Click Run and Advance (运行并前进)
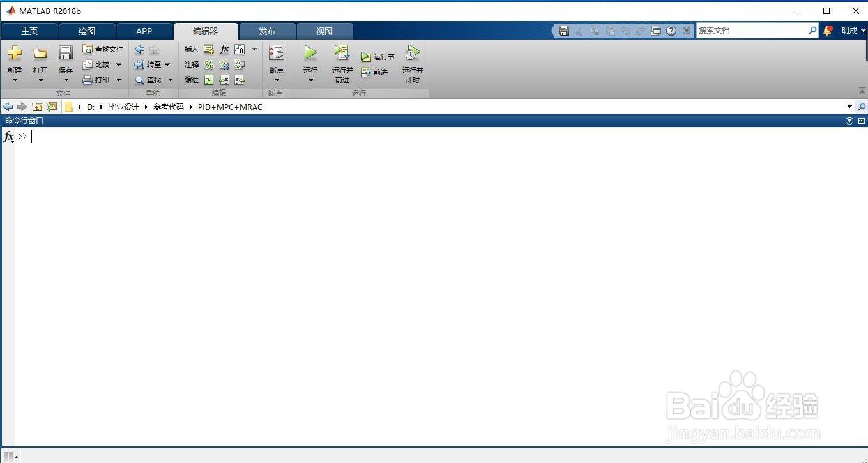The image size is (868, 463). pos(342,64)
